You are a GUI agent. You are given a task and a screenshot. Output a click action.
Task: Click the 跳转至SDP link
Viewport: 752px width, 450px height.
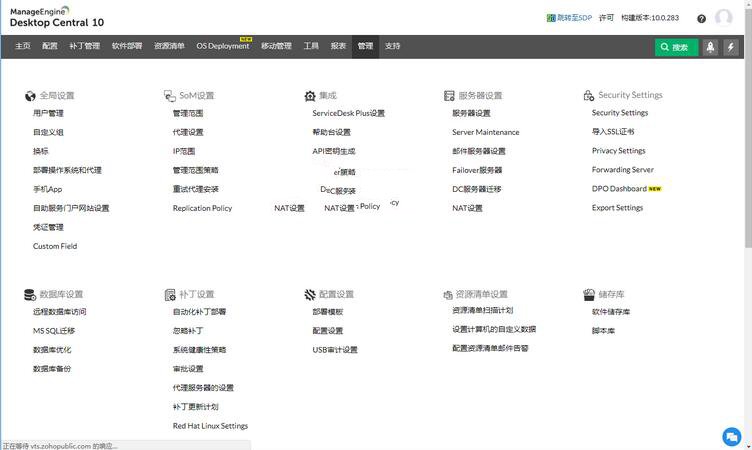(574, 18)
